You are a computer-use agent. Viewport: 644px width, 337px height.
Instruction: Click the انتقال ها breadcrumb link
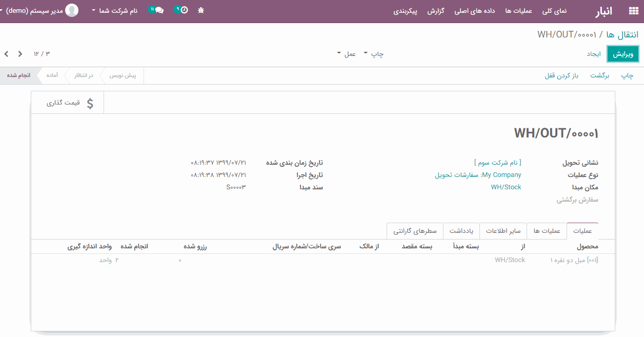point(622,34)
